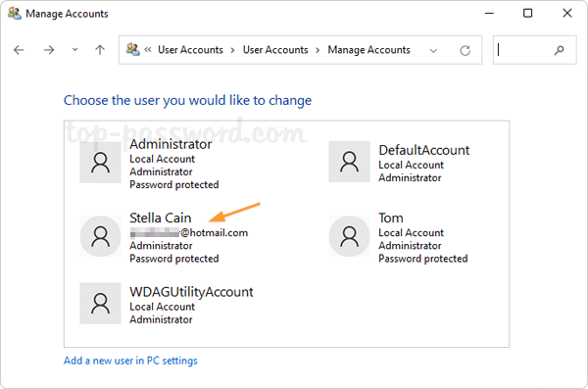This screenshot has height=389, width=588.
Task: Click Add a new user in PC settings
Action: 130,361
